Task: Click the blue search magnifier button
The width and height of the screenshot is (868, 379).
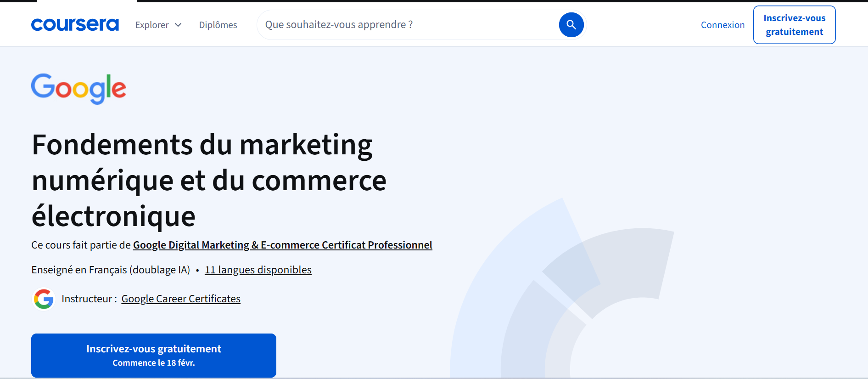Action: [571, 25]
